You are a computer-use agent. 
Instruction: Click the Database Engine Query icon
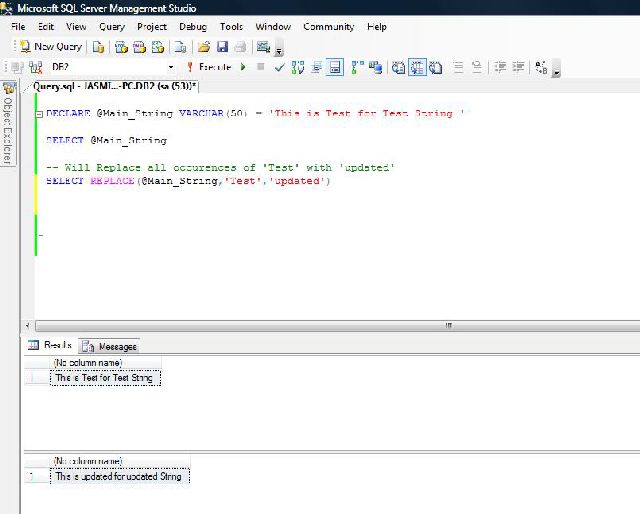click(98, 47)
